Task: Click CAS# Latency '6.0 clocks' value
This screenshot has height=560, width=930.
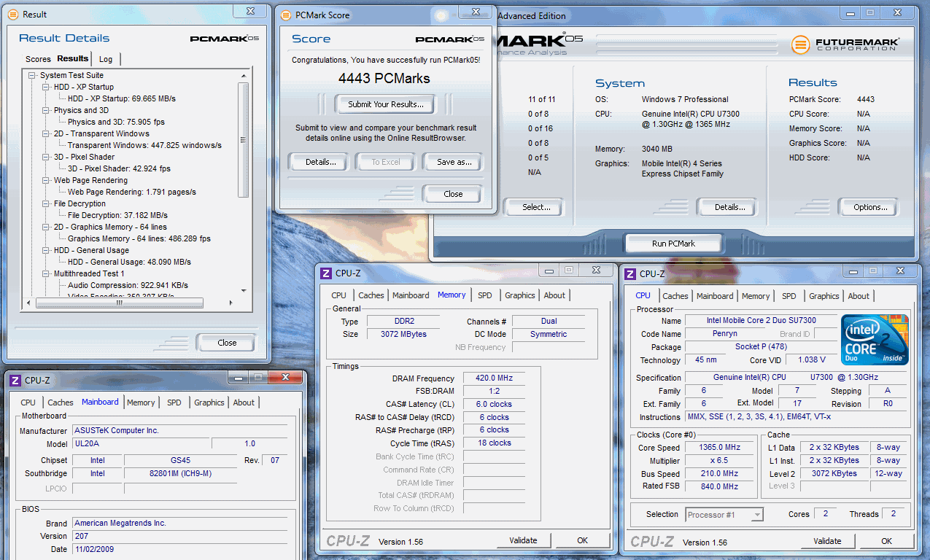Action: (x=494, y=404)
